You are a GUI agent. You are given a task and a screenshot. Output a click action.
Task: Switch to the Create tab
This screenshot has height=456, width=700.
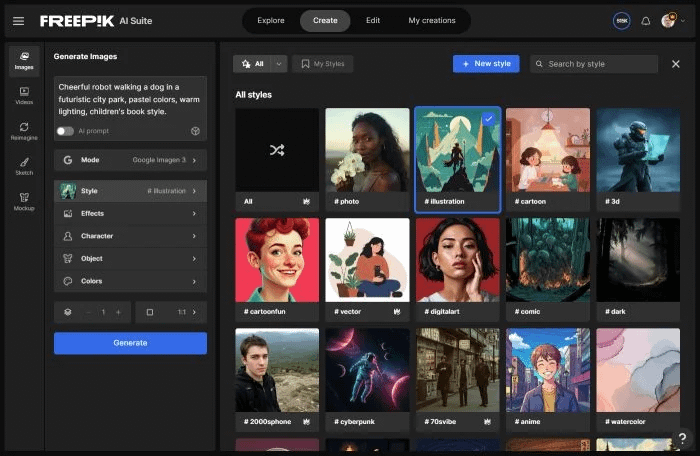pos(325,21)
